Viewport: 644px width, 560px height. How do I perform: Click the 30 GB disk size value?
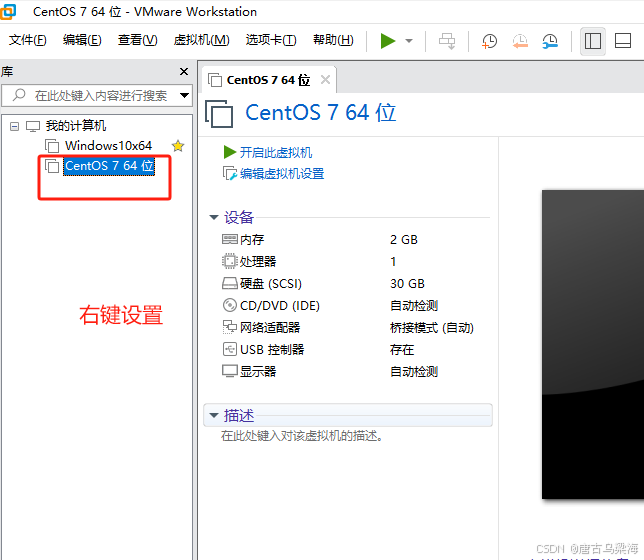tap(407, 283)
